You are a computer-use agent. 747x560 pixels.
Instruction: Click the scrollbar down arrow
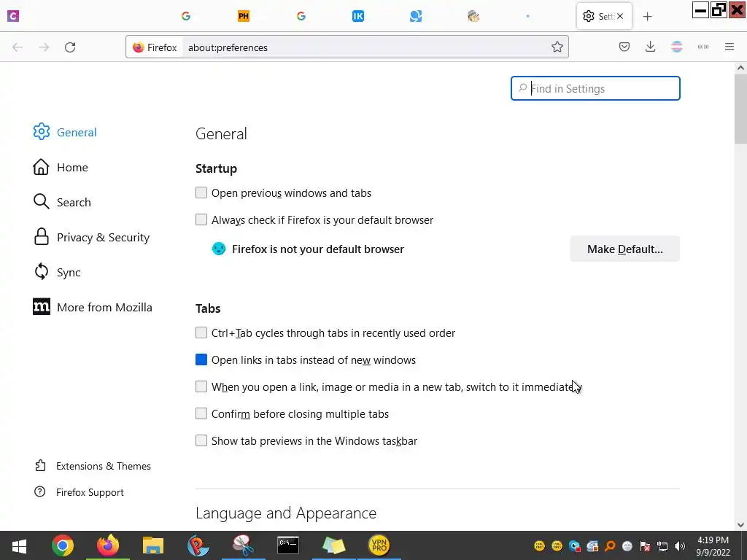click(740, 525)
